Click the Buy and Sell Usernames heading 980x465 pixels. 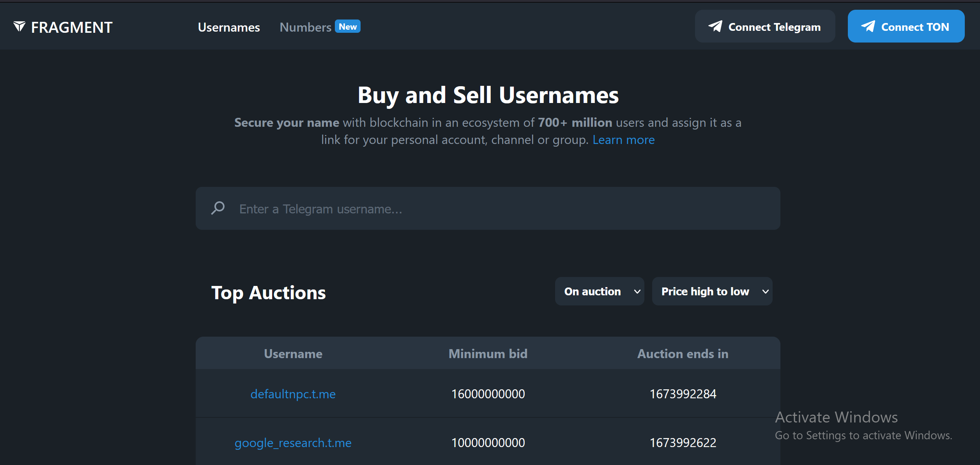488,95
